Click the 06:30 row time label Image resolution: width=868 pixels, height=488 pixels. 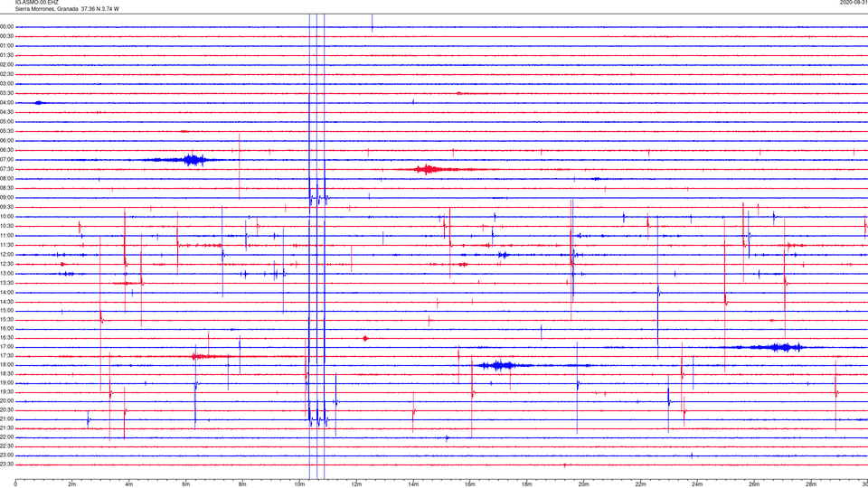click(6, 150)
